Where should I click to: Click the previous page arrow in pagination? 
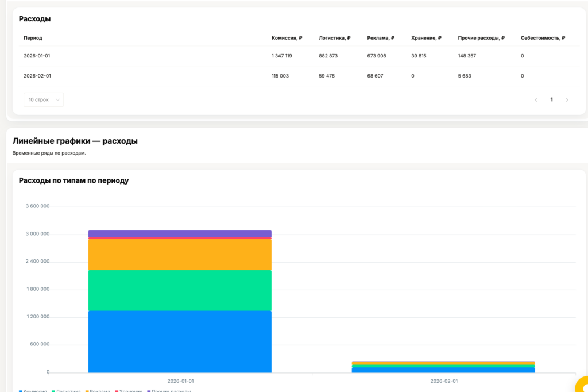point(536,99)
